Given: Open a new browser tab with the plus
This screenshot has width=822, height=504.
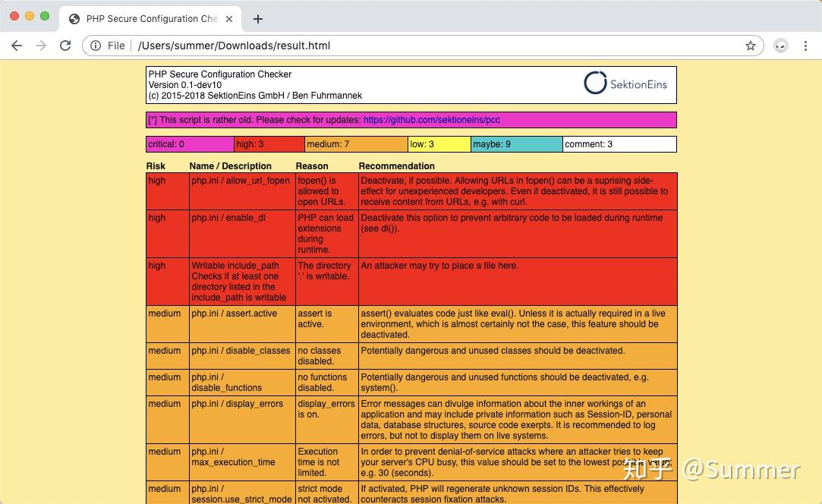Looking at the screenshot, I should click(x=257, y=18).
